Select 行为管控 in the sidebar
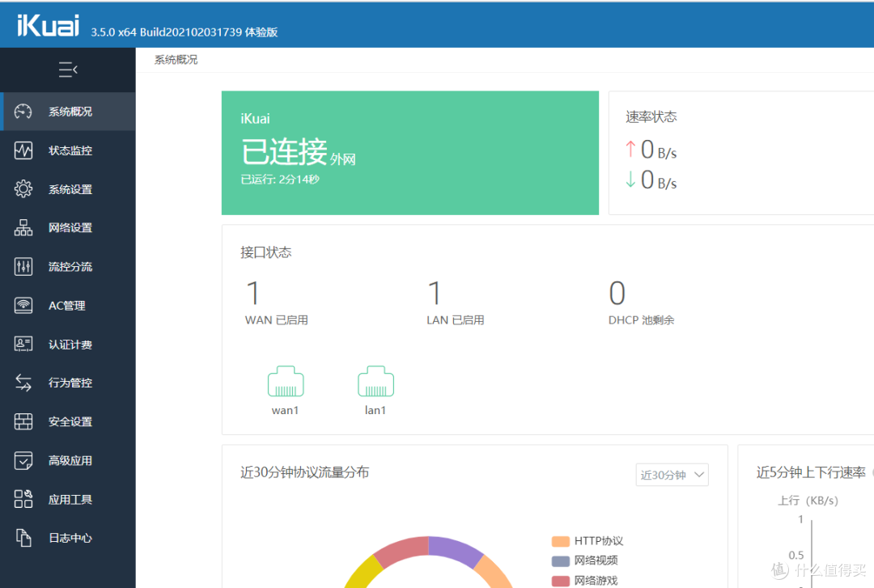This screenshot has width=874, height=588. click(68, 383)
